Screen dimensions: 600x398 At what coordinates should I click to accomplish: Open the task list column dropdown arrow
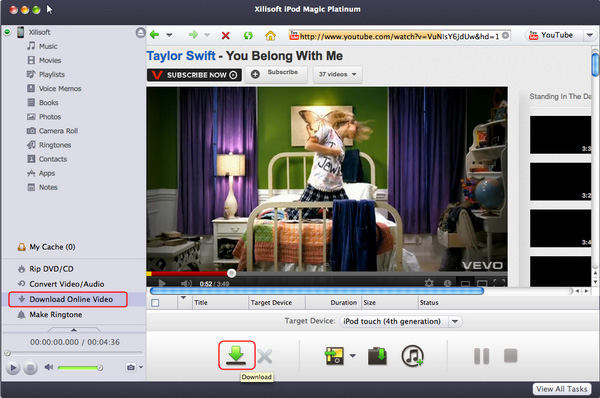coord(183,298)
